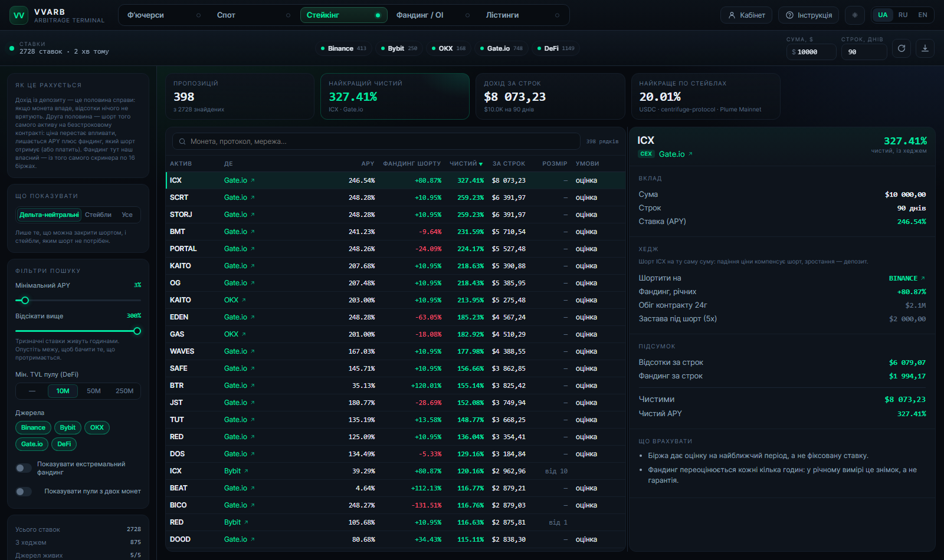Click the external arrow next to Gate.io in PORTAL row

(x=253, y=249)
